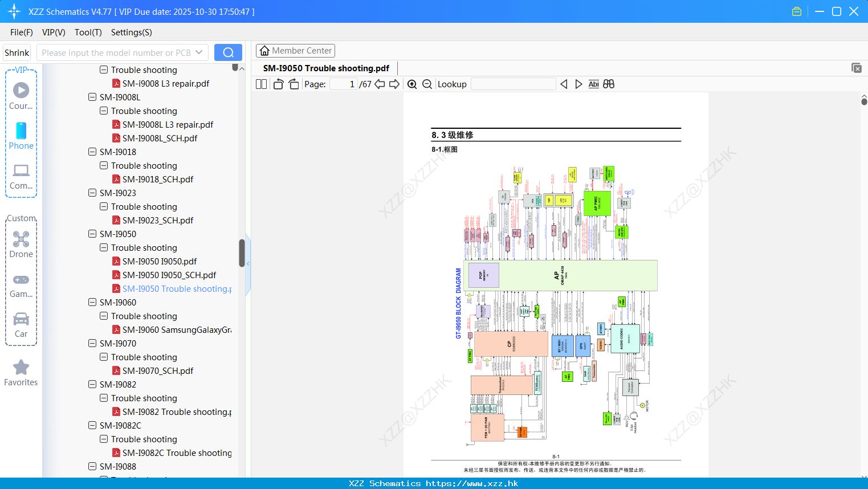Click the Abi match-word icon
The image size is (868, 489).
coord(593,84)
